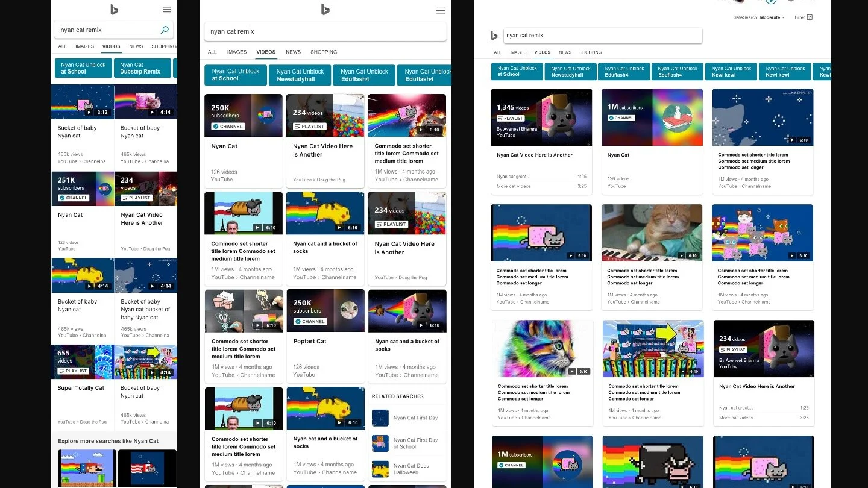This screenshot has width=868, height=488.
Task: Click the Bing logo beside the desktop search box
Action: (494, 36)
